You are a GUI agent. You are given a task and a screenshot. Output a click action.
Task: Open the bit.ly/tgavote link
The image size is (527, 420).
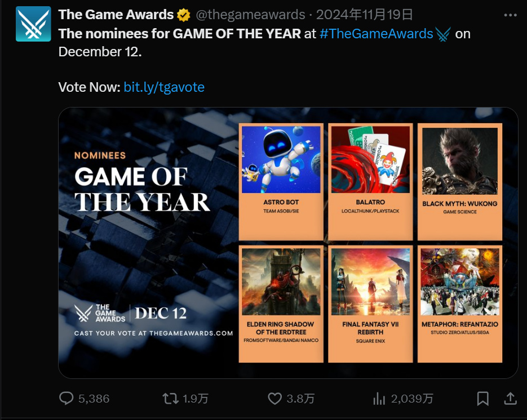(164, 87)
